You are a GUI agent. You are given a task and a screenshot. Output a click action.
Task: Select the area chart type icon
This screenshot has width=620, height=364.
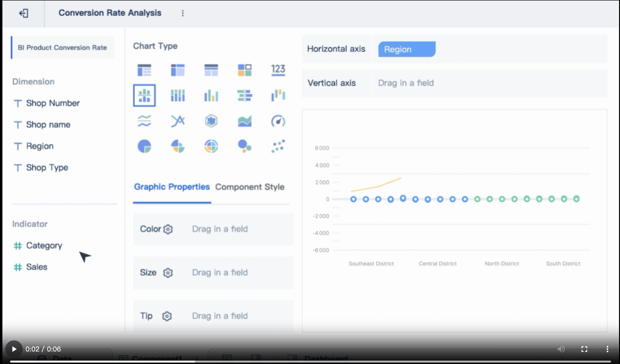(x=244, y=121)
